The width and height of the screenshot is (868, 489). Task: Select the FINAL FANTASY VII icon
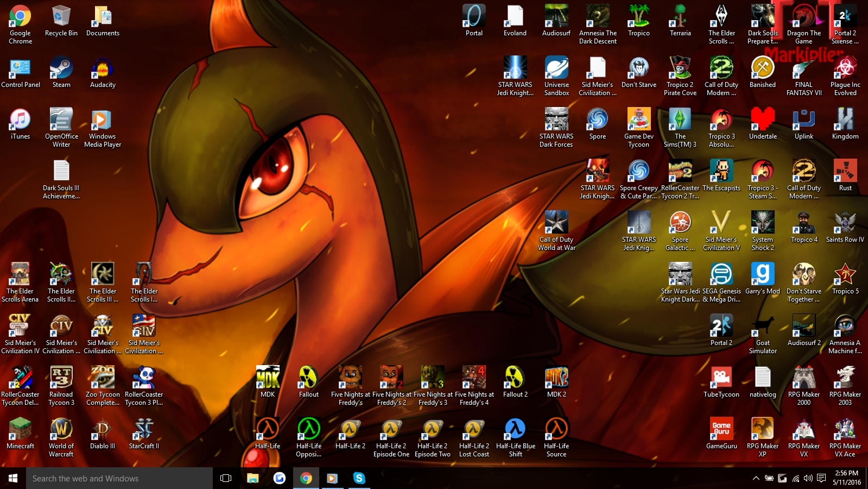coord(804,77)
